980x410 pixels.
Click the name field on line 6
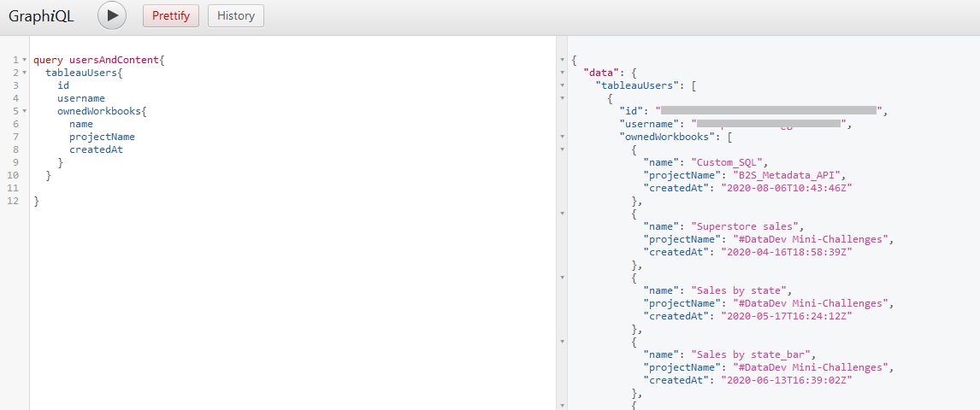(x=81, y=124)
